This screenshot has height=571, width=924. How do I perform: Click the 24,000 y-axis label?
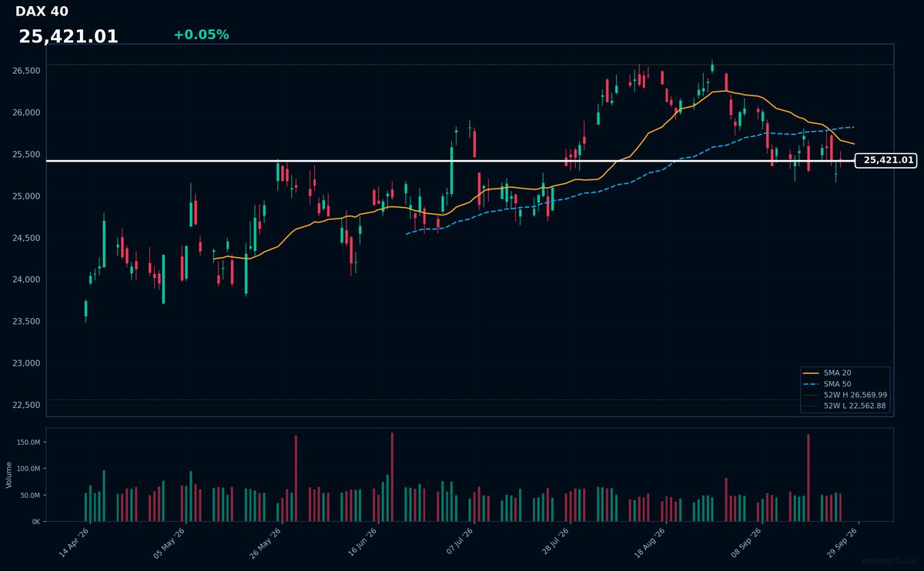tap(26, 280)
